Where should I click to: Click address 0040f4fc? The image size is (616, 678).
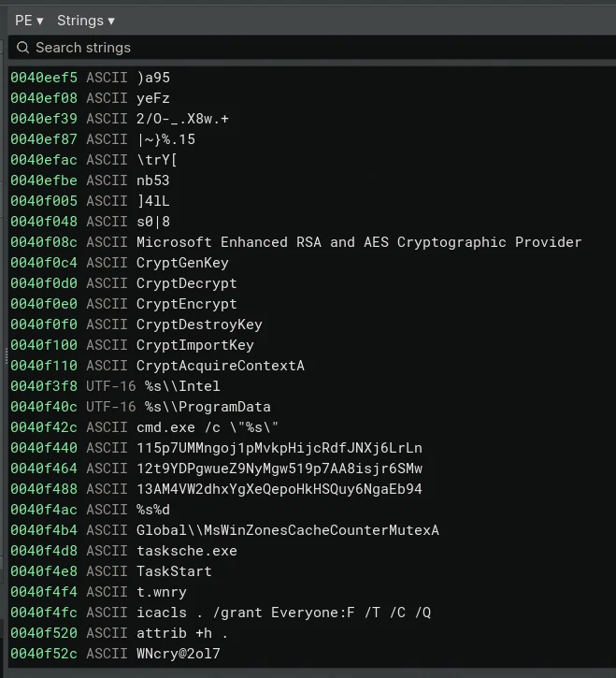[44, 613]
